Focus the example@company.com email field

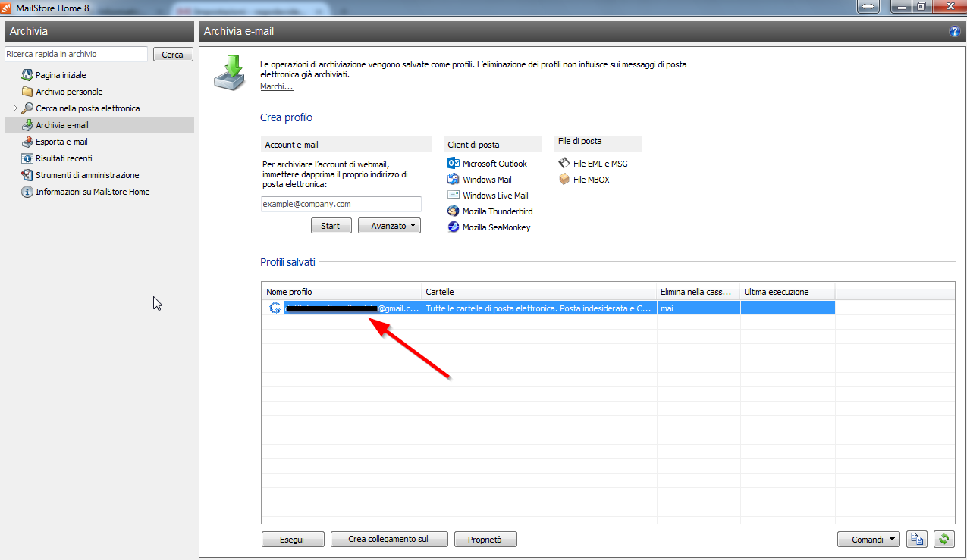pos(341,205)
